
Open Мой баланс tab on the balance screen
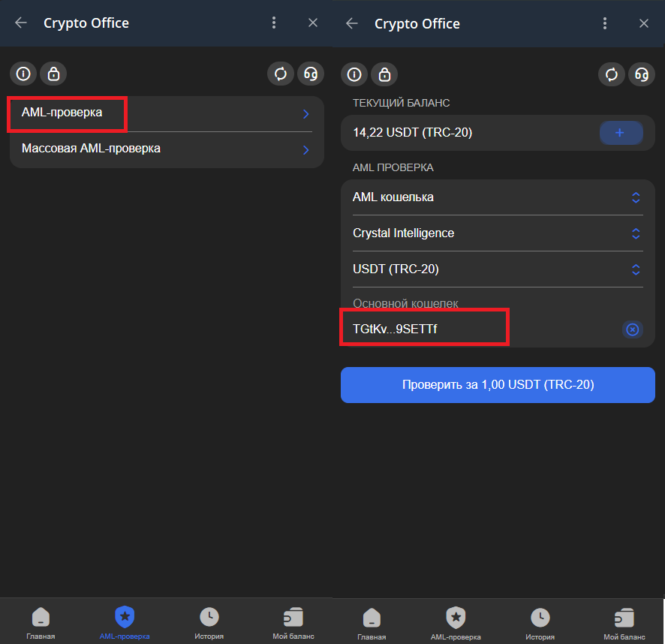624,623
